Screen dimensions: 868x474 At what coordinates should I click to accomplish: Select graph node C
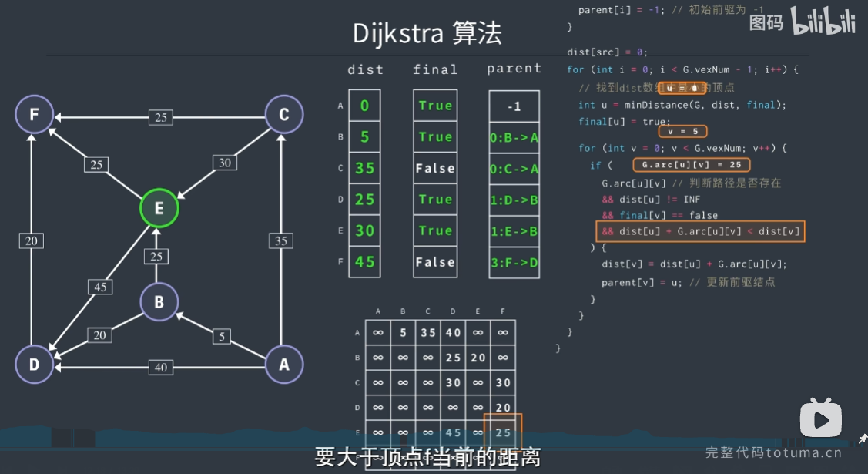coord(284,116)
